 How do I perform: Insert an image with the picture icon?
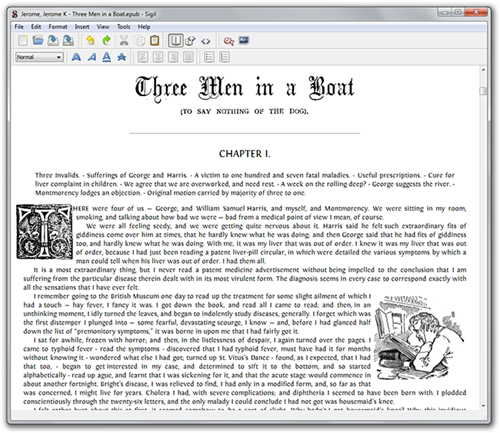coord(244,41)
